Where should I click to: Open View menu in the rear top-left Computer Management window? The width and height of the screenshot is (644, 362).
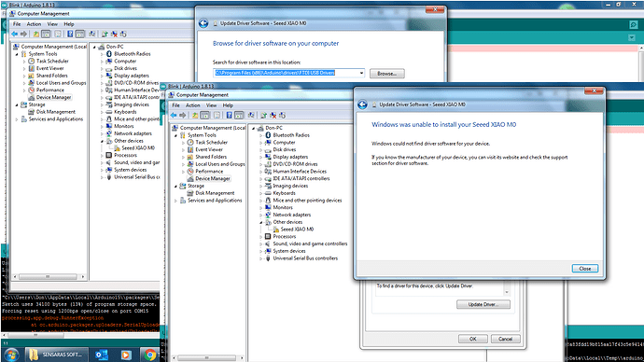click(x=52, y=24)
